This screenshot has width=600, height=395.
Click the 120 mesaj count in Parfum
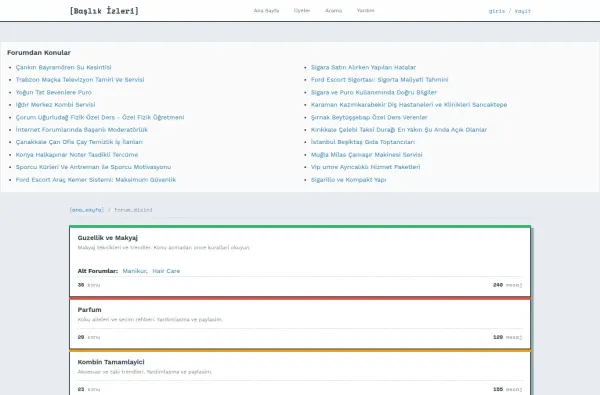[x=507, y=337]
